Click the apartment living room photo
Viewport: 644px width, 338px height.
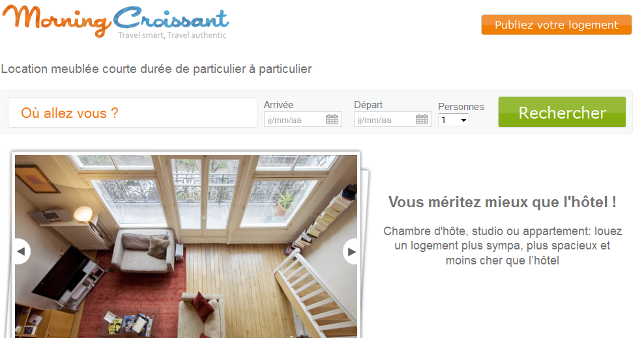(x=186, y=246)
